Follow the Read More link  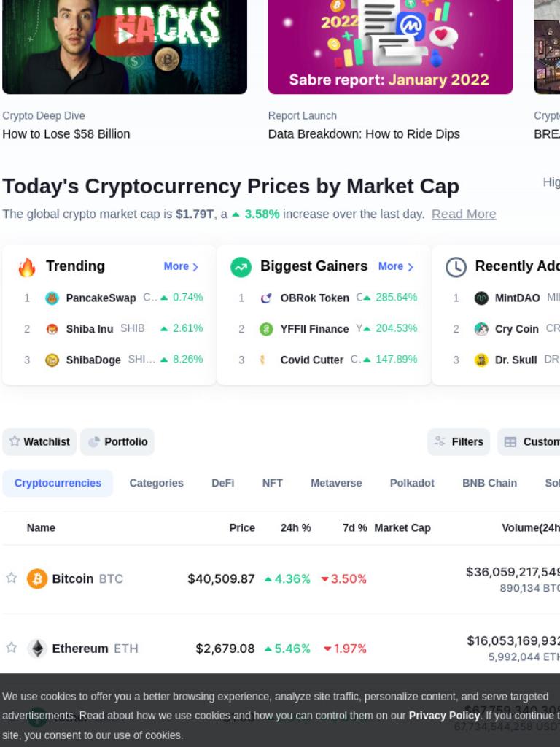464,214
